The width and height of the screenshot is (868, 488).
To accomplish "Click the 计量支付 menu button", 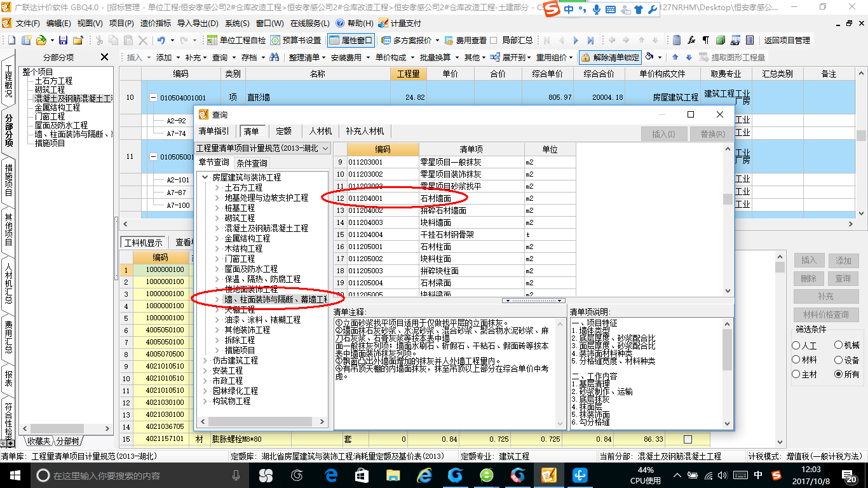I will tap(400, 23).
